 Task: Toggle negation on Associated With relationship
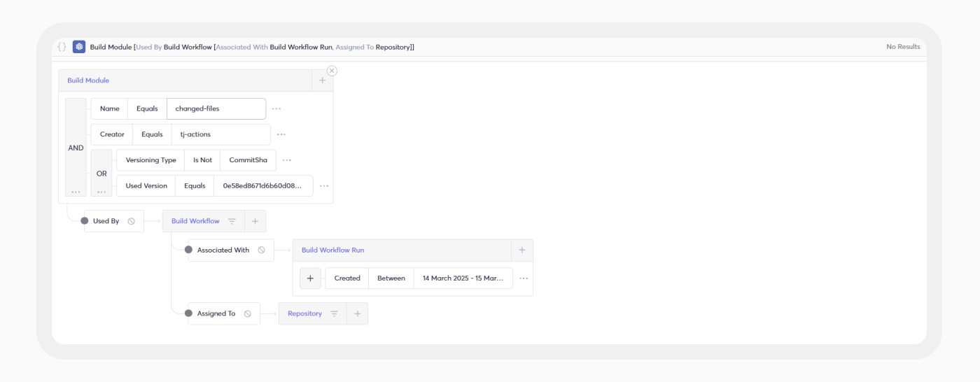point(261,250)
